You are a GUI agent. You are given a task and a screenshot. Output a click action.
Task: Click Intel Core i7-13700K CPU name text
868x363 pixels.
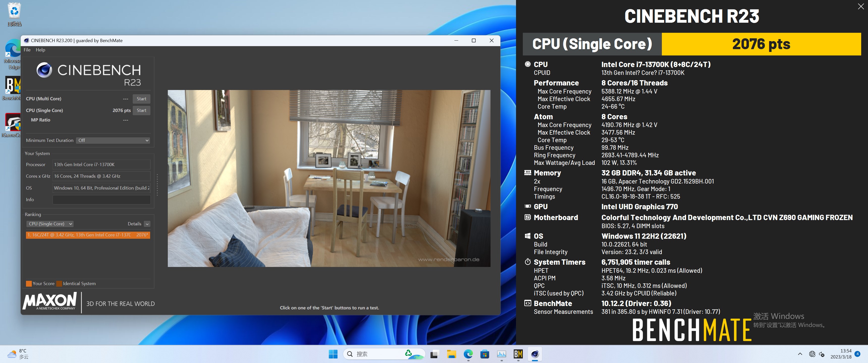(656, 64)
